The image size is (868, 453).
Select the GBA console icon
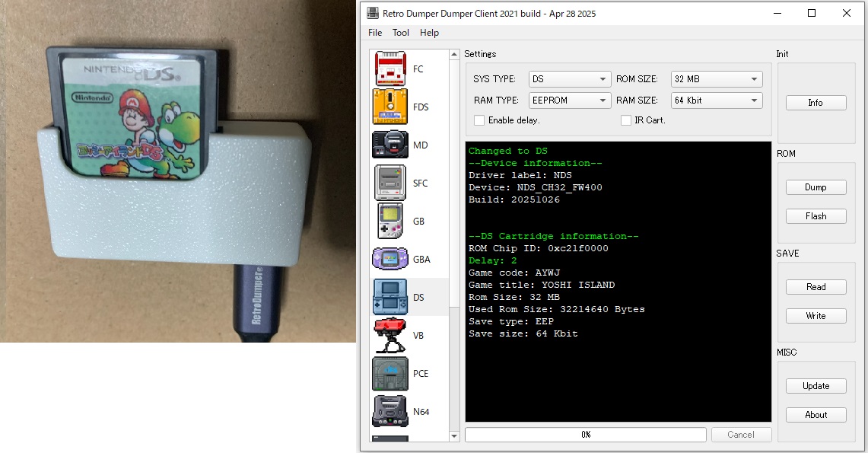390,259
